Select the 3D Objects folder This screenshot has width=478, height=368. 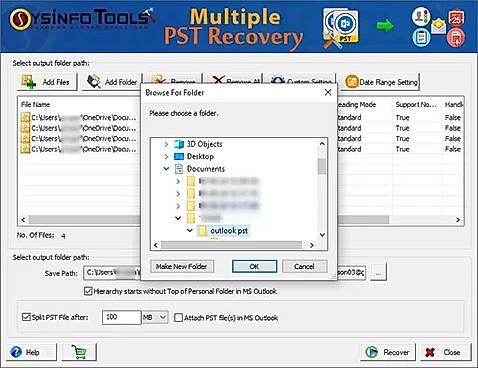pos(204,144)
